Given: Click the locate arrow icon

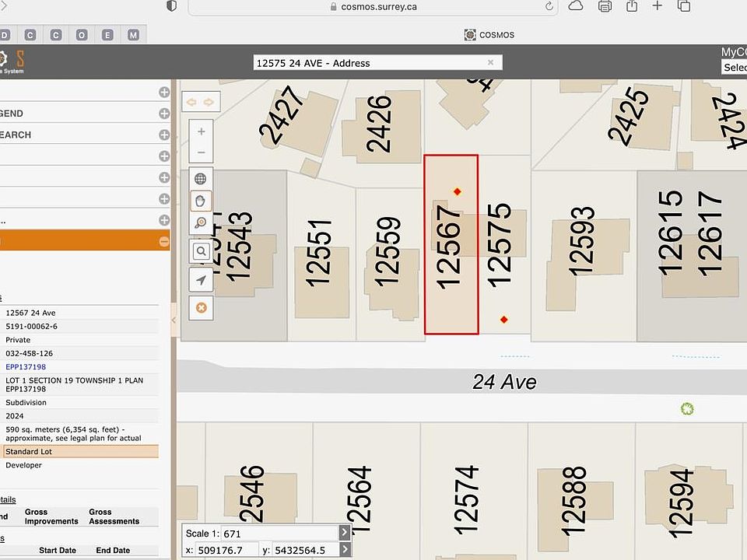Looking at the screenshot, I should pos(201,280).
